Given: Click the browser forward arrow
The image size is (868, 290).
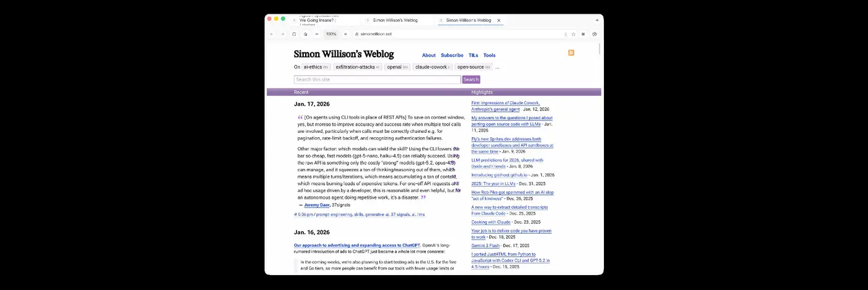Looking at the screenshot, I should pos(283,34).
